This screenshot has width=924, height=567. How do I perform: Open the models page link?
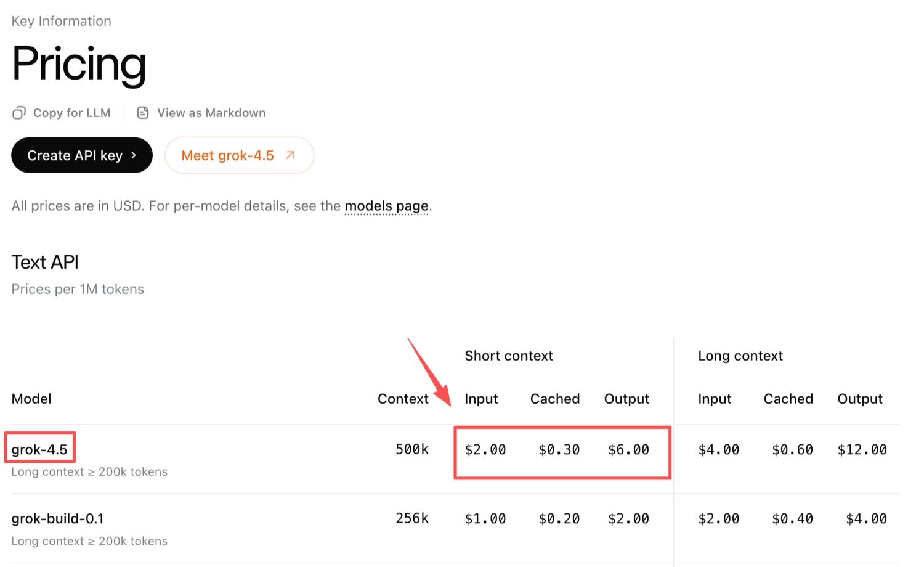coord(386,206)
